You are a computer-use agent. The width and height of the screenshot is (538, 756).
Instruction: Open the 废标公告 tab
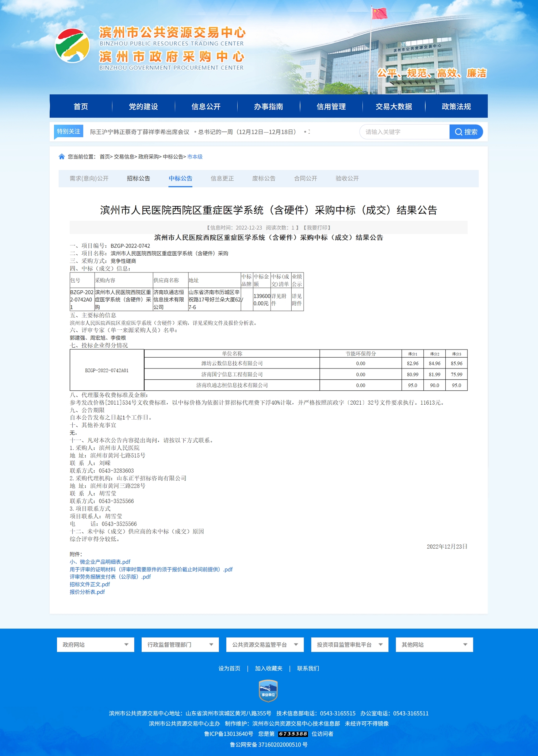pyautogui.click(x=264, y=179)
